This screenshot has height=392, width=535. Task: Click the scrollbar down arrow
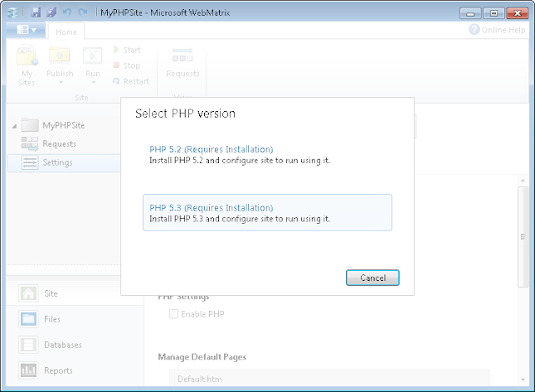[522, 379]
